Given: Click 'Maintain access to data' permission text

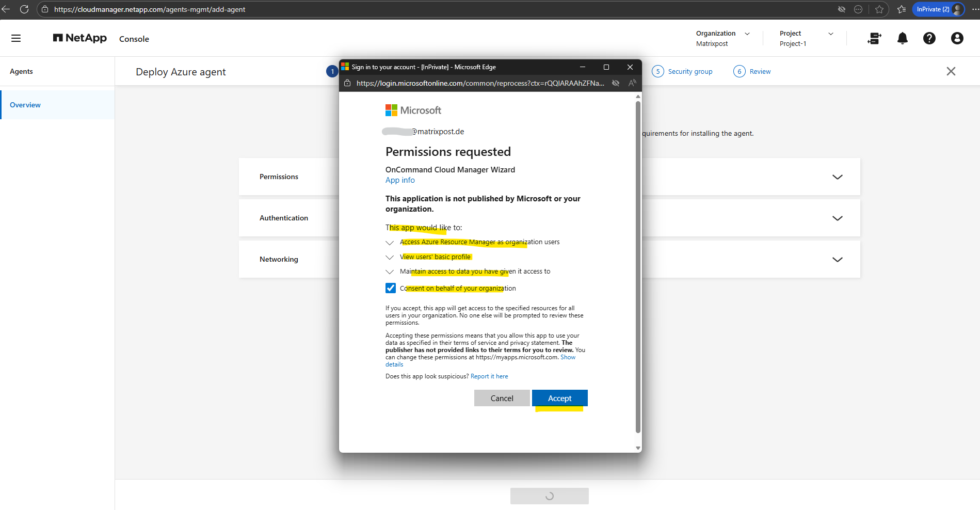Looking at the screenshot, I should pyautogui.click(x=475, y=272).
